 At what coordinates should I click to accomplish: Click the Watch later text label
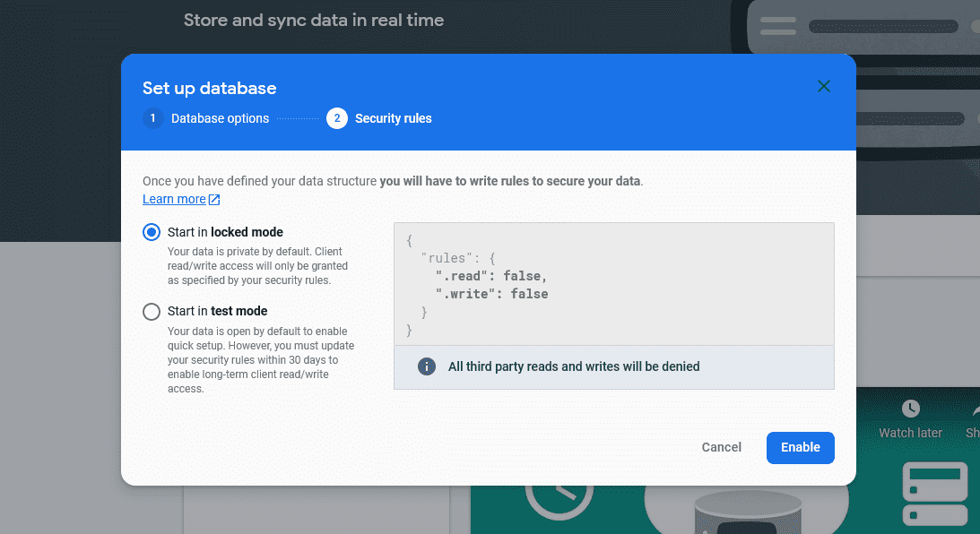click(910, 433)
